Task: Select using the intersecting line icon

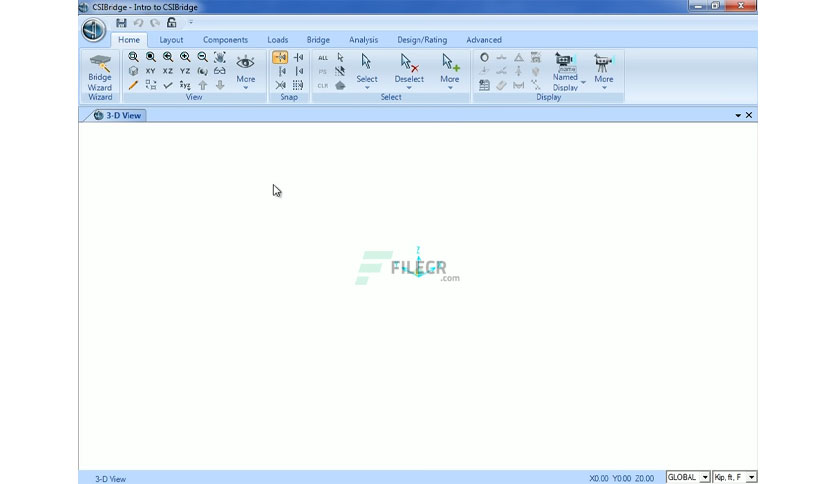Action: coord(340,71)
